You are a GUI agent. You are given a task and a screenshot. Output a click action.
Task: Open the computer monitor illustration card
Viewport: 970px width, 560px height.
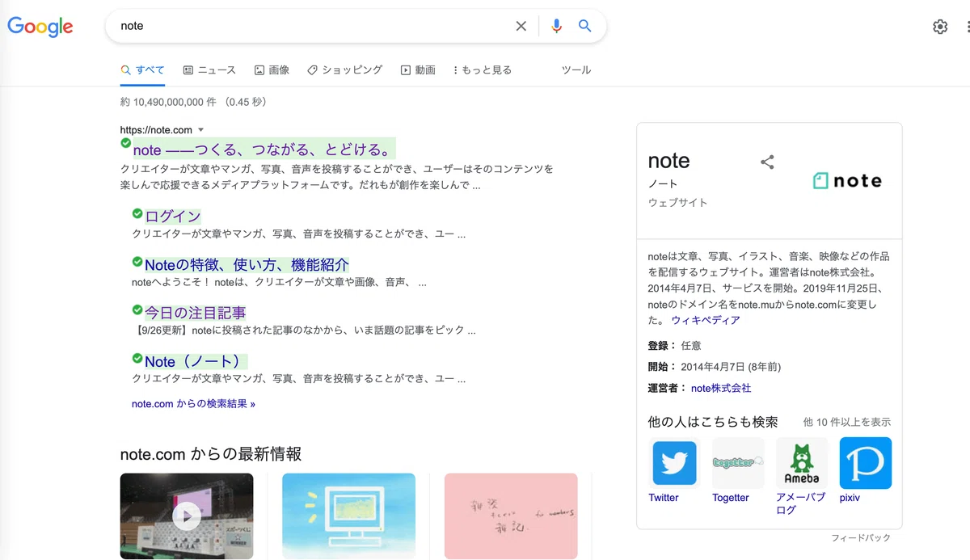click(348, 516)
